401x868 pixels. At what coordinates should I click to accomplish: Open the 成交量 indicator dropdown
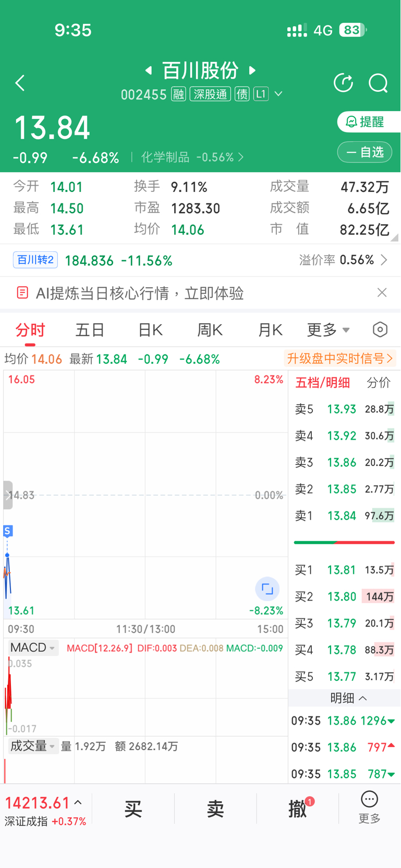coord(33,746)
